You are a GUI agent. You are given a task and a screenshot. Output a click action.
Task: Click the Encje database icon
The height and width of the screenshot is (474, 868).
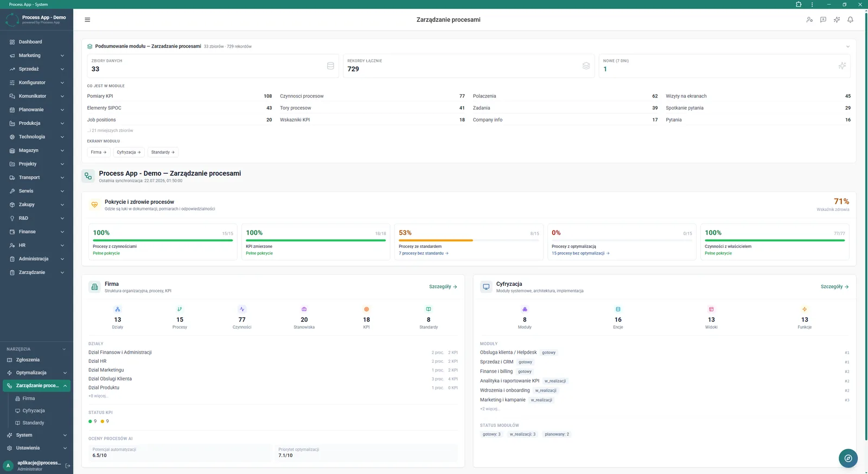pos(618,309)
